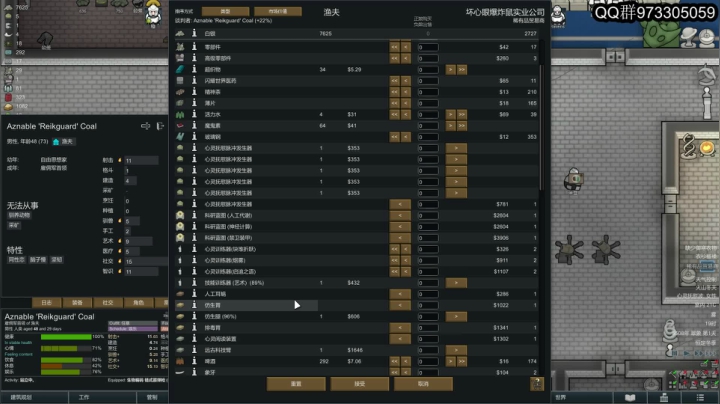Open info for 仿生胃 row
The height and width of the screenshot is (404, 720).
194,305
